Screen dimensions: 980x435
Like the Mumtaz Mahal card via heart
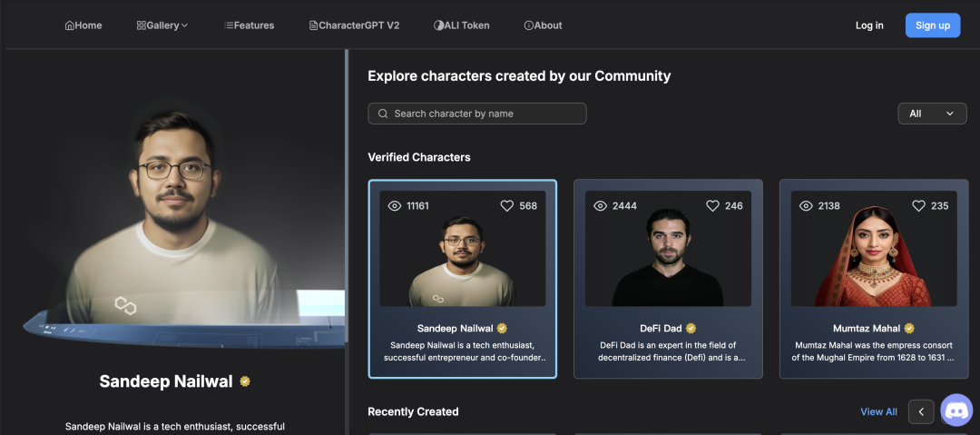pos(918,206)
